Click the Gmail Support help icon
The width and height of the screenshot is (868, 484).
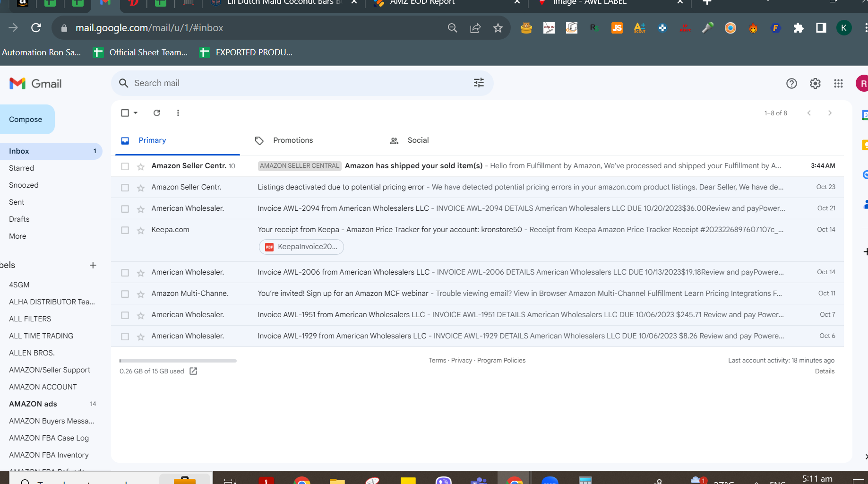(791, 84)
